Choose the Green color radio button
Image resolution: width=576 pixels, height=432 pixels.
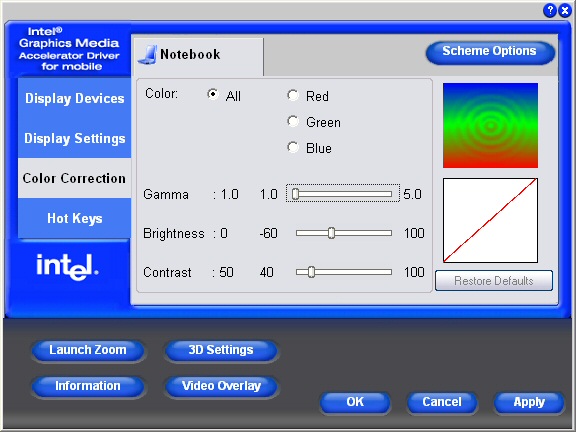click(293, 121)
